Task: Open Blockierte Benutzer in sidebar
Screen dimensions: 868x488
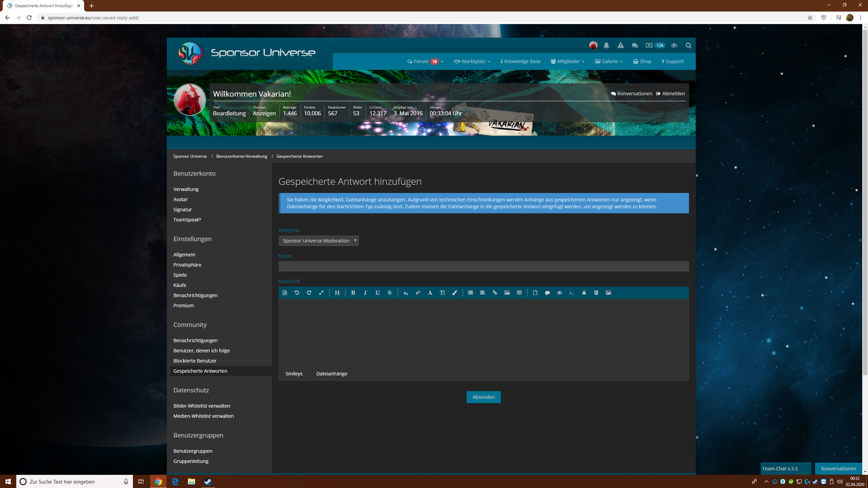Action: [x=195, y=360]
